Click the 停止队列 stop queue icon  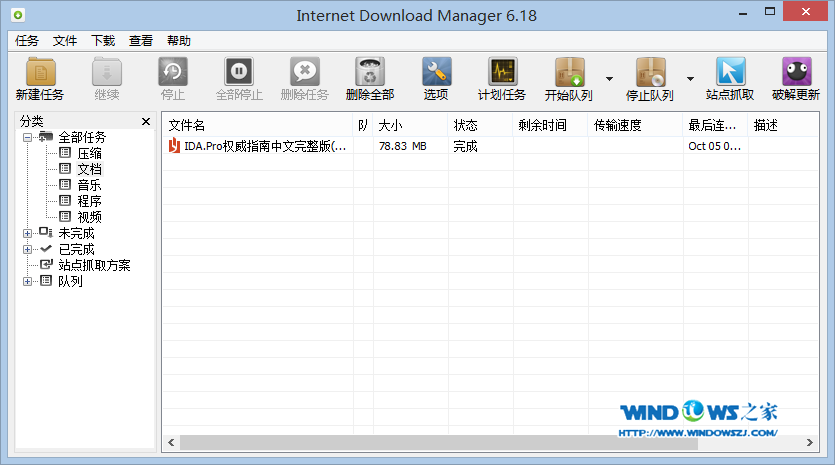point(650,72)
